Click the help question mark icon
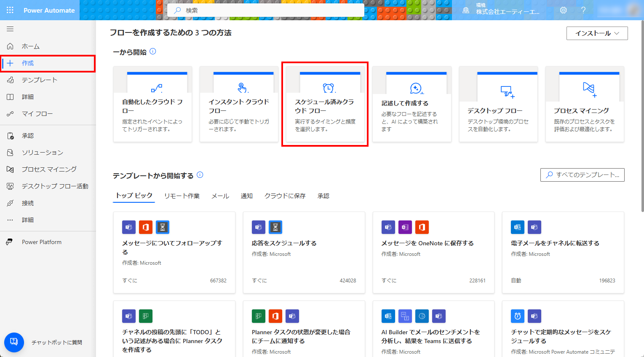Image resolution: width=644 pixels, height=357 pixels. pos(583,10)
